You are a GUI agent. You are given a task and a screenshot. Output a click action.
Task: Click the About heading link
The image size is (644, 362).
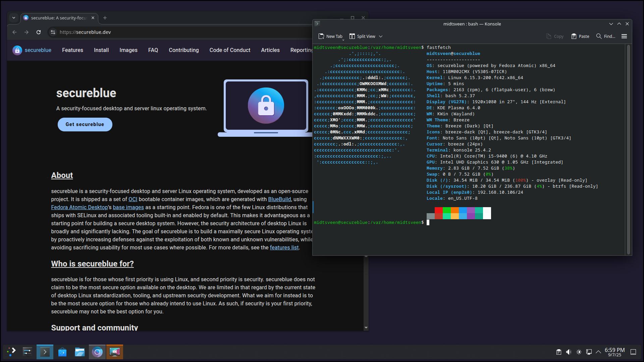tap(62, 175)
